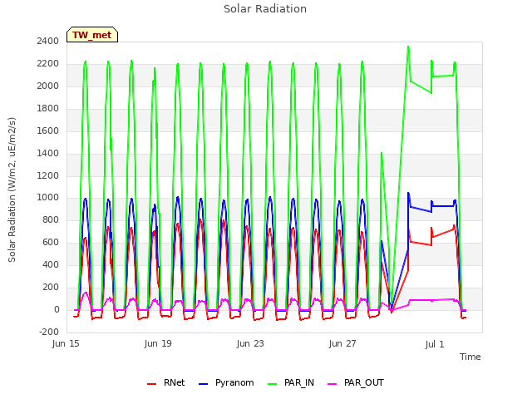532x399 pixels.
Task: Click the 800 y-axis tick label
Action: (51, 220)
